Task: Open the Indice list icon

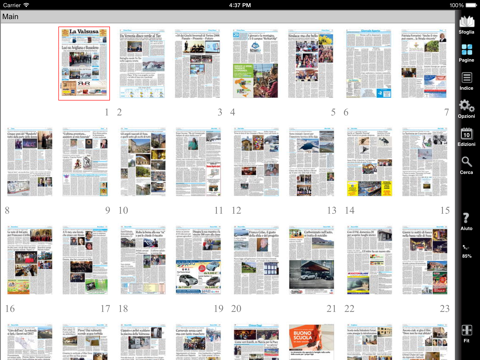Action: click(x=466, y=81)
